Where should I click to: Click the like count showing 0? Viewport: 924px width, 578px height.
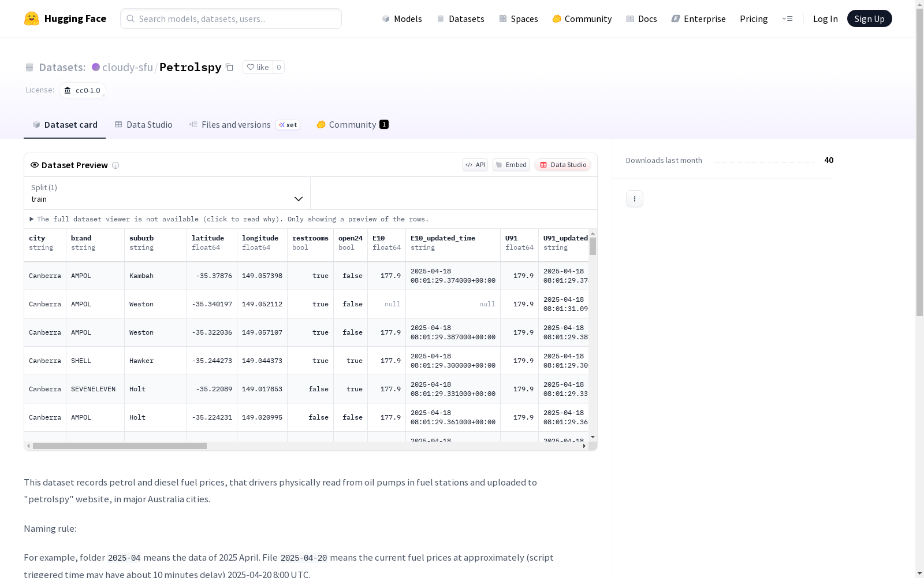[x=278, y=67]
